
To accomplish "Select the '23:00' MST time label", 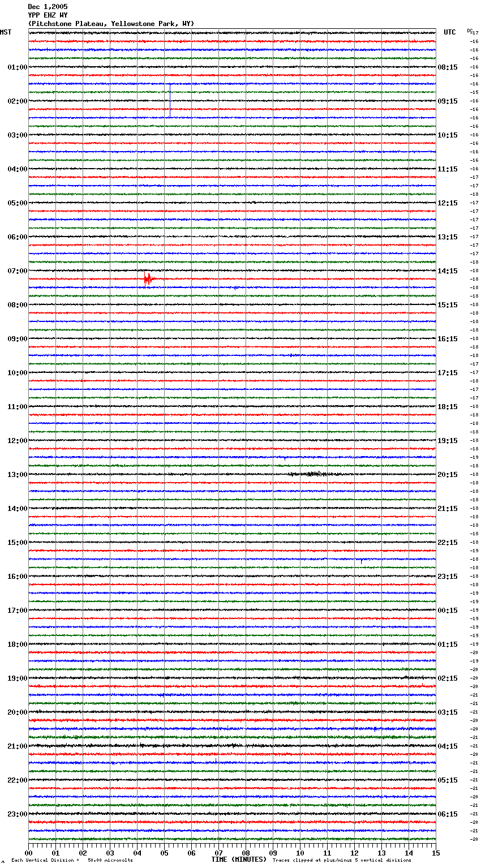I will 18,814.
